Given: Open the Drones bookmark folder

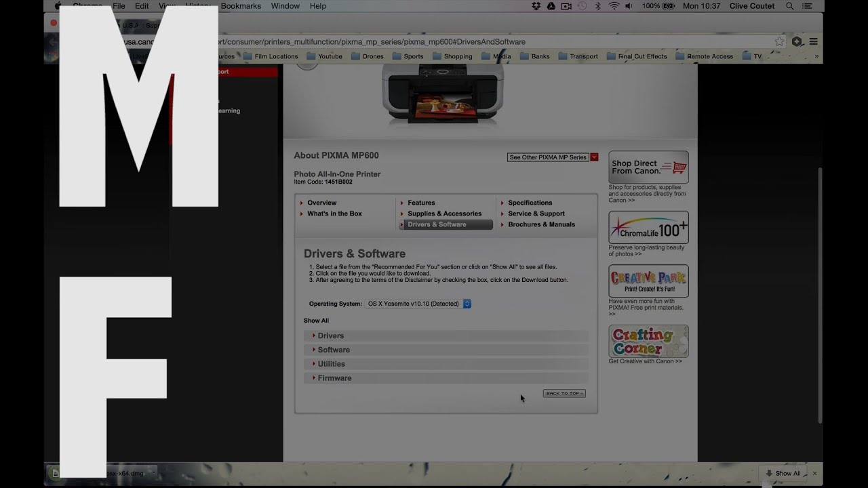Looking at the screenshot, I should [368, 56].
